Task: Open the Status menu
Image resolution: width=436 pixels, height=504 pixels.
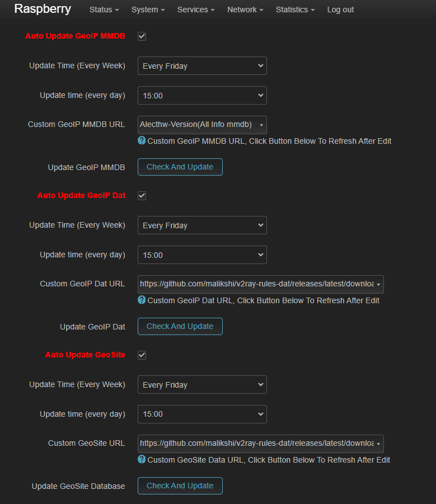Action: click(104, 10)
